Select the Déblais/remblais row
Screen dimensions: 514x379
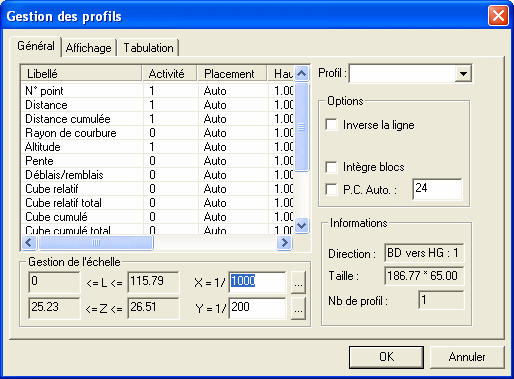click(157, 175)
